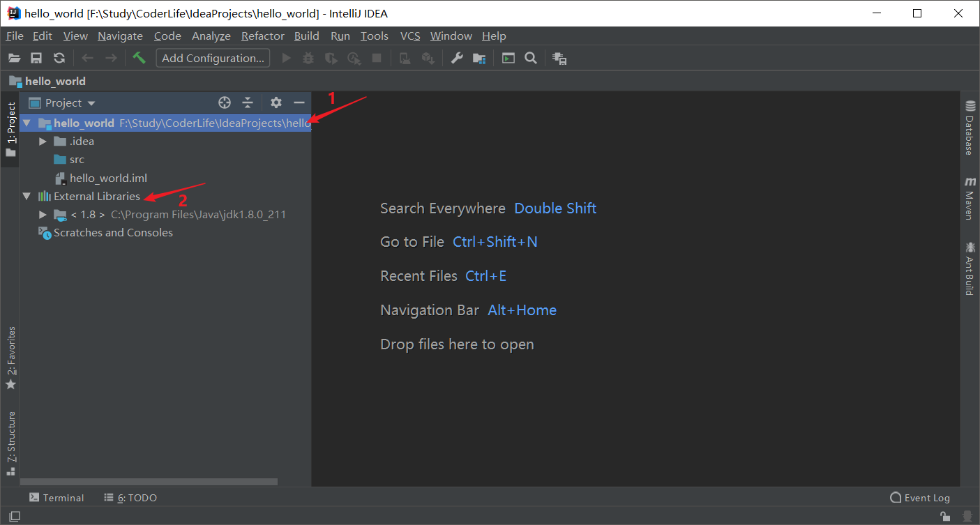Open the Ant Build side tab

coord(970,268)
